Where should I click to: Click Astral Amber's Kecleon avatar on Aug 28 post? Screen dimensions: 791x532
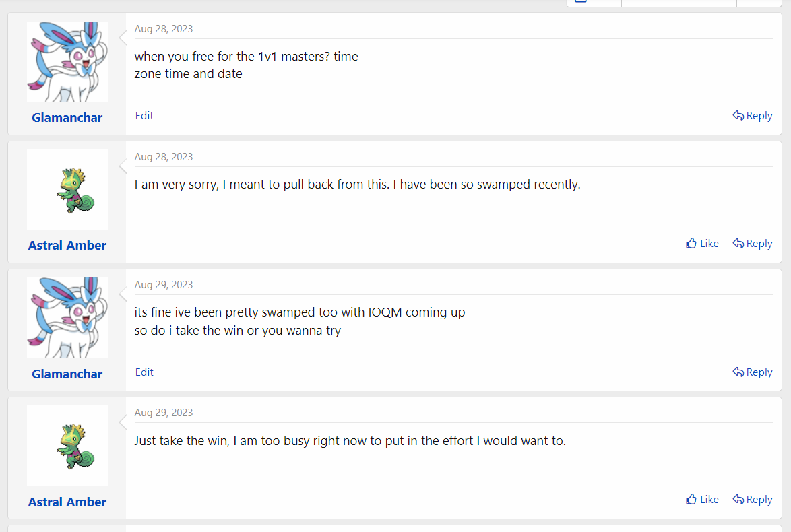tap(67, 190)
